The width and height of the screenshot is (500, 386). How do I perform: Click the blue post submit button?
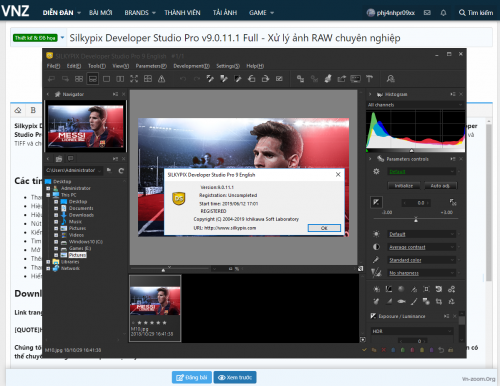[x=192, y=377]
